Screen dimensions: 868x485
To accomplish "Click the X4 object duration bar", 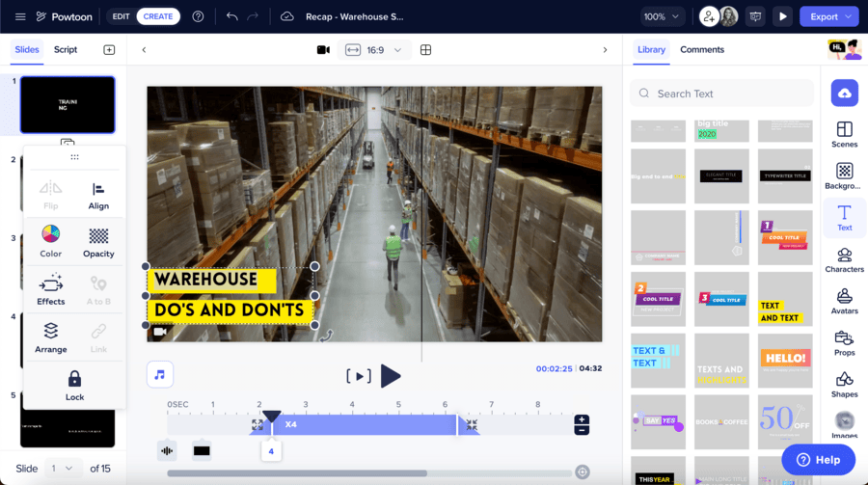I will point(364,424).
